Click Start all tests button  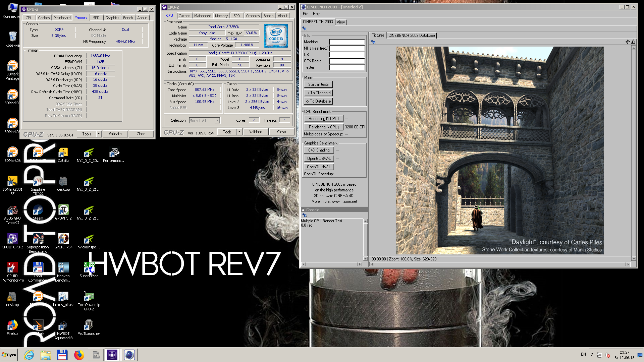(x=318, y=84)
